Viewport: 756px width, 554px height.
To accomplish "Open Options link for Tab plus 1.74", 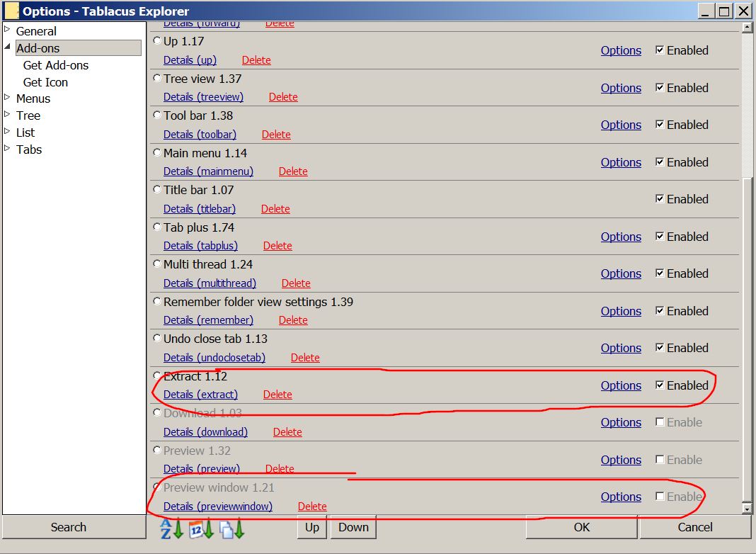I will point(621,237).
